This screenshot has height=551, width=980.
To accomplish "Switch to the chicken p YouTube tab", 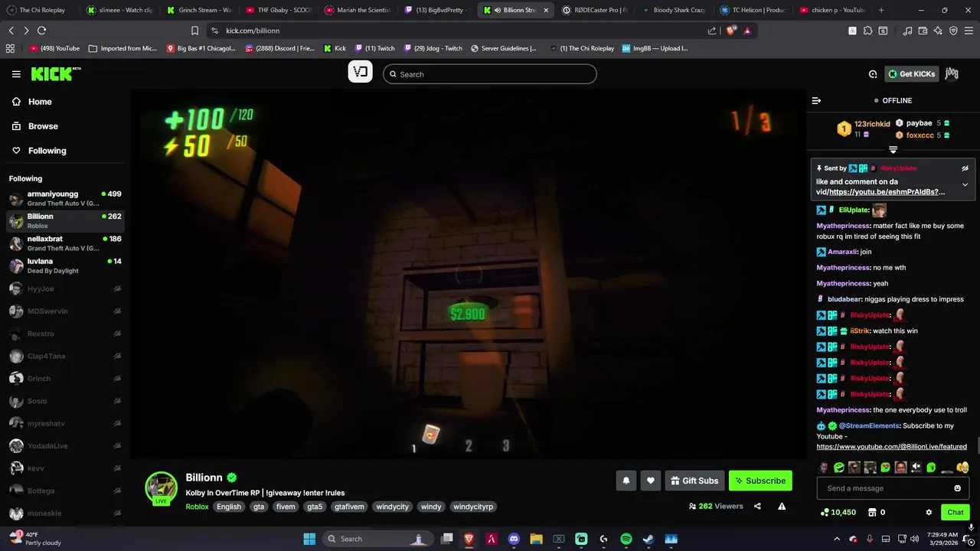I will tap(831, 10).
